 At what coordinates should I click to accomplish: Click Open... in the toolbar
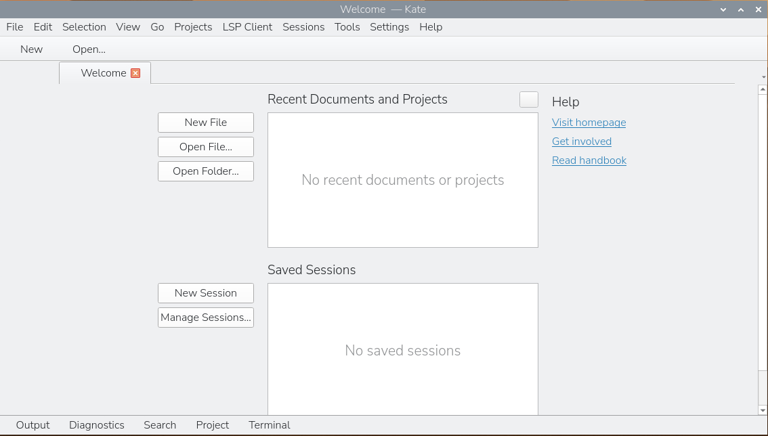(89, 49)
